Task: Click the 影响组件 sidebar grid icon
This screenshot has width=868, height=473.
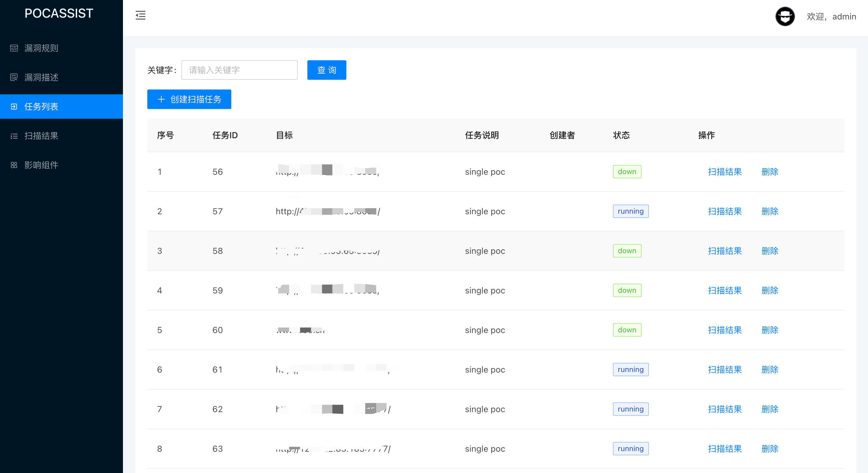Action: (14, 165)
